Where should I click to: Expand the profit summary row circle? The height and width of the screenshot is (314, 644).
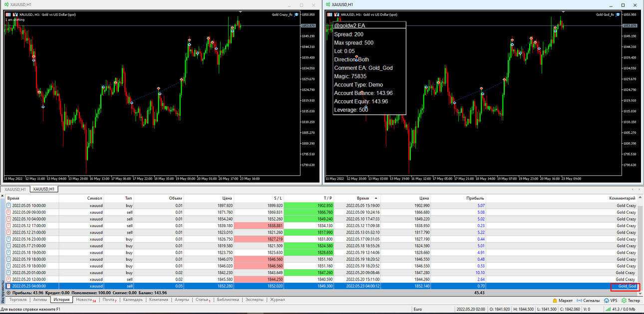(8, 293)
